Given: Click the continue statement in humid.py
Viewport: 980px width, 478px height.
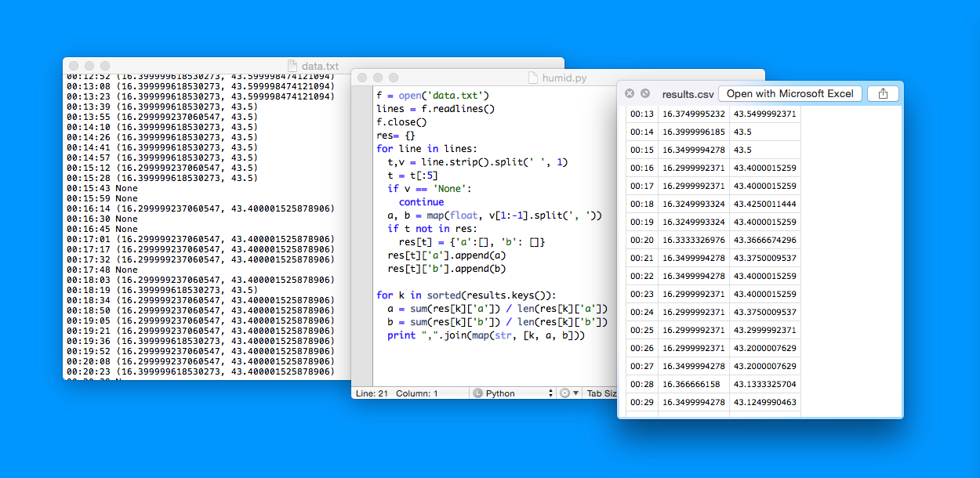Looking at the screenshot, I should point(421,202).
